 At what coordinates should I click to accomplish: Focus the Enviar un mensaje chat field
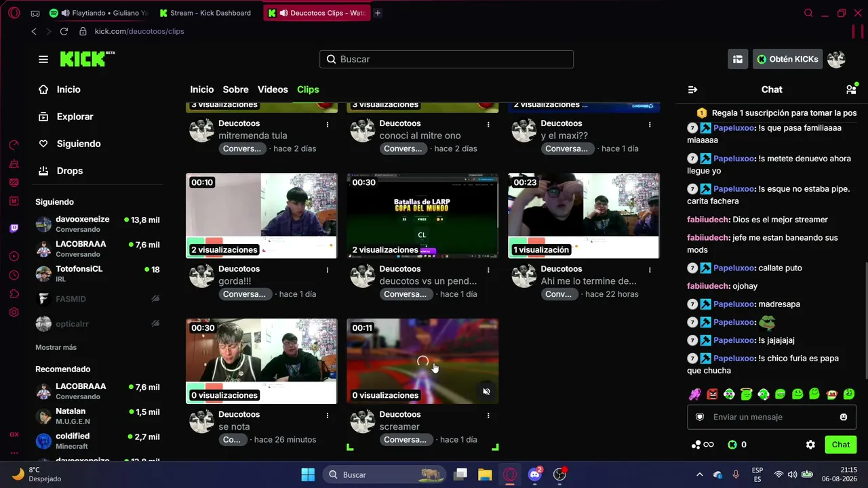coord(772,417)
